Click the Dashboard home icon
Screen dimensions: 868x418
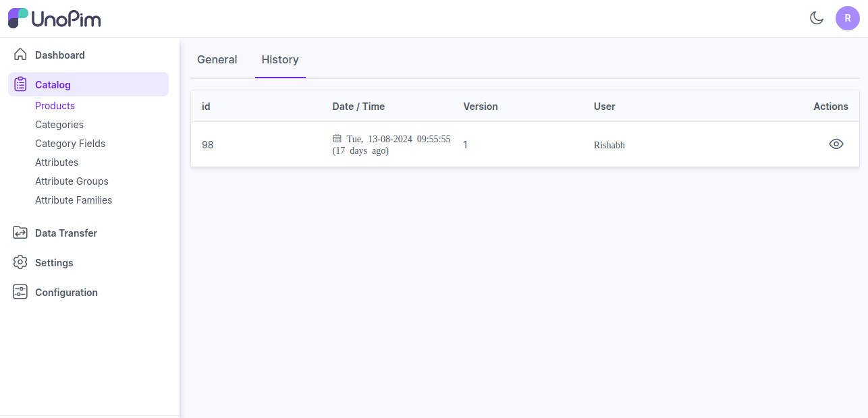coord(20,55)
